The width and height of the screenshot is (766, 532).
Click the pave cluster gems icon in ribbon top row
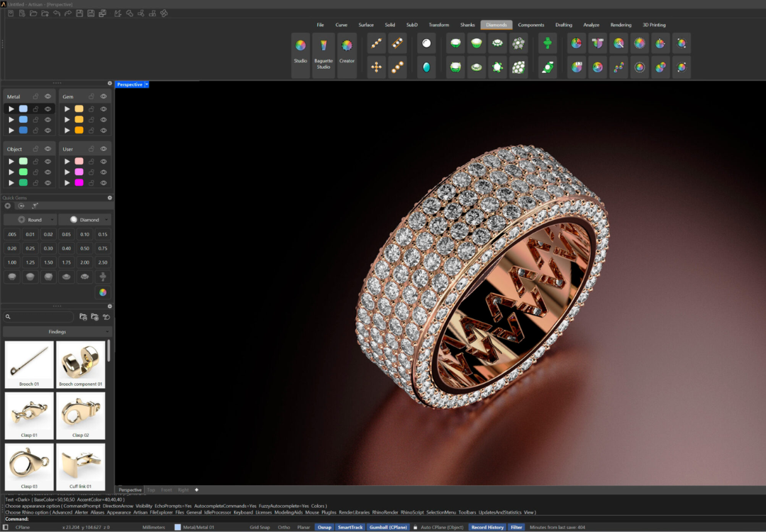tap(518, 43)
